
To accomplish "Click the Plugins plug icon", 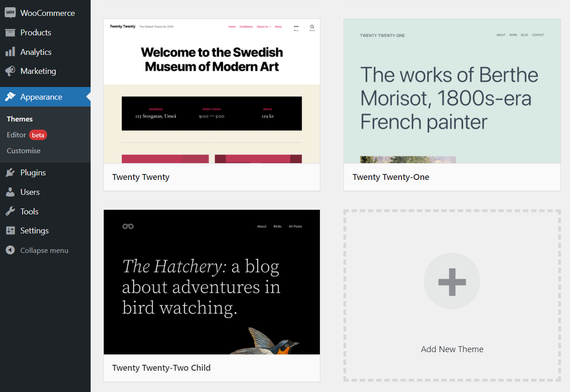I will coord(10,173).
